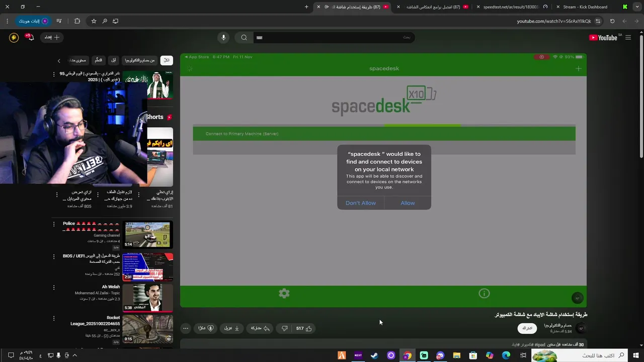
Task: Like the video with 517 likes
Action: 304,328
